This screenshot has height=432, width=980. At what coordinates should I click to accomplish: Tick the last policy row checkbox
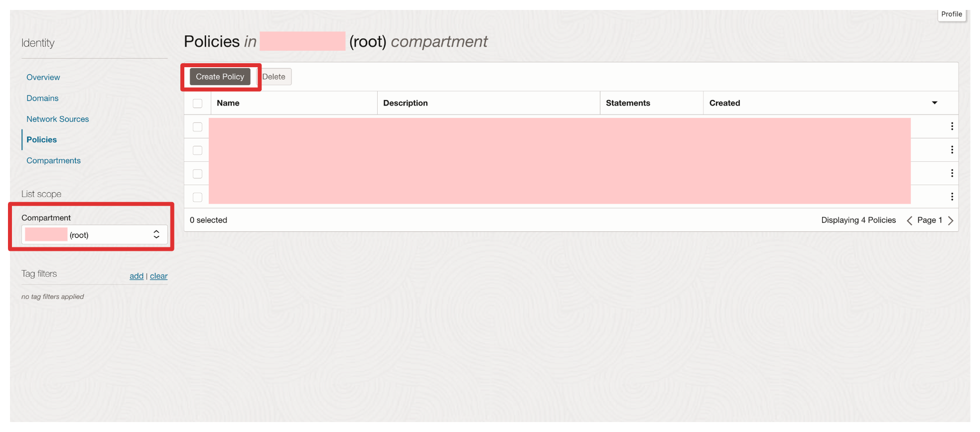click(198, 197)
